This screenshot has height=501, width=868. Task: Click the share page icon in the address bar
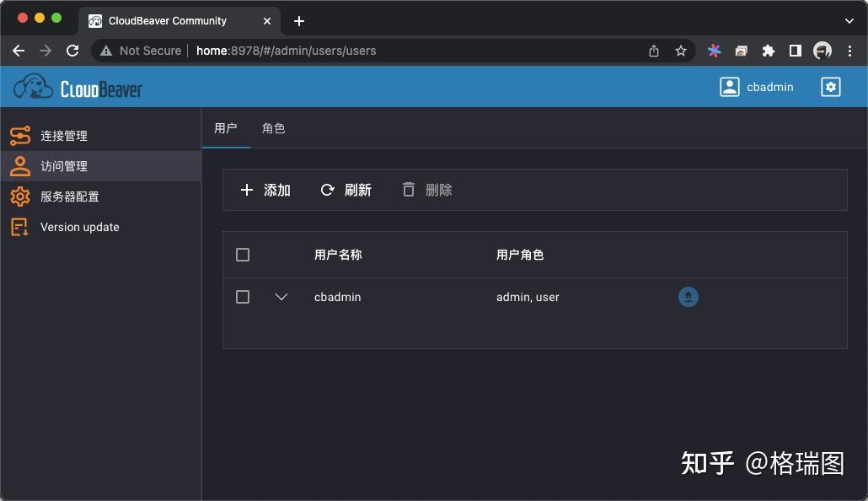pos(654,51)
